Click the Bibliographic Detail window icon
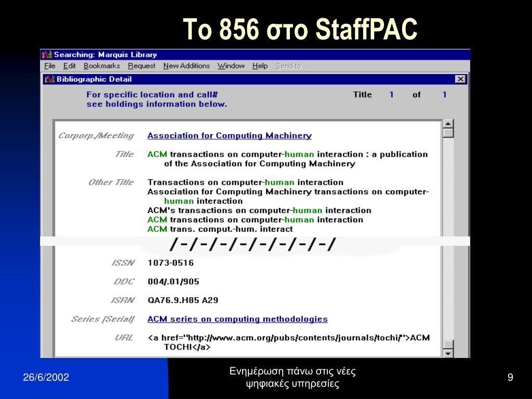The width and height of the screenshot is (532, 399). pyautogui.click(x=49, y=79)
